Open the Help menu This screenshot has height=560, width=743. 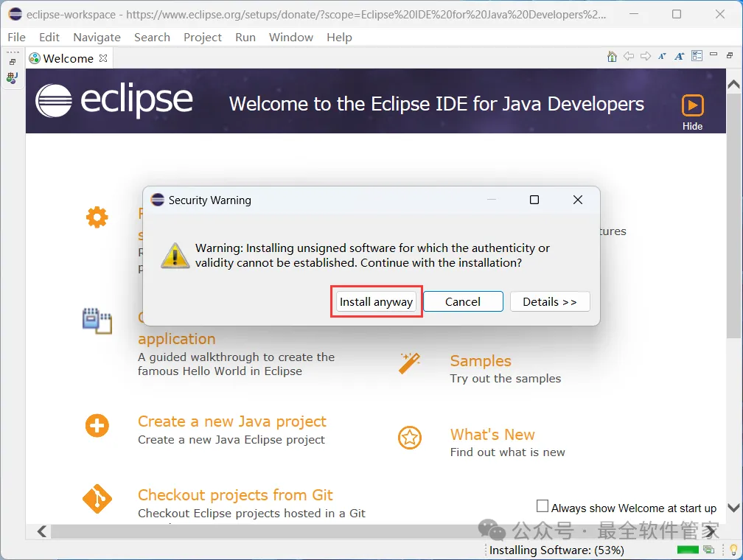(x=339, y=37)
